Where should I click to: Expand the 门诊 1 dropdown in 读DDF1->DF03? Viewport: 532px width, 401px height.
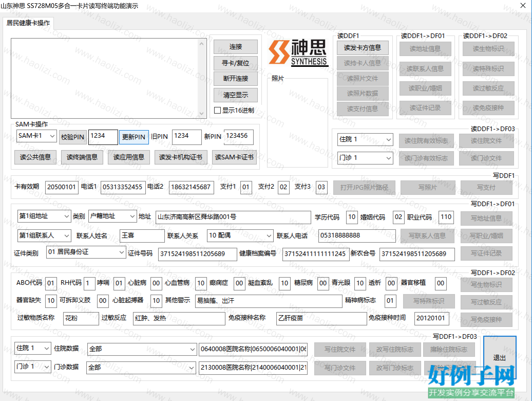click(x=365, y=158)
